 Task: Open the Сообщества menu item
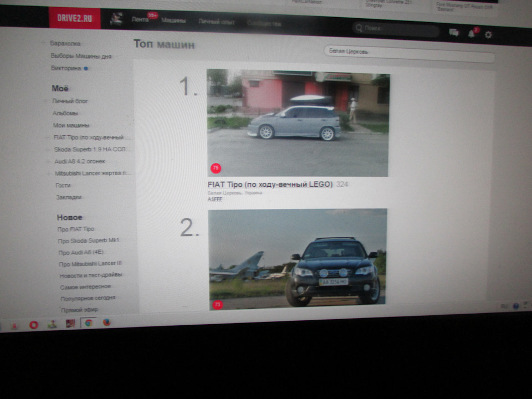click(264, 24)
